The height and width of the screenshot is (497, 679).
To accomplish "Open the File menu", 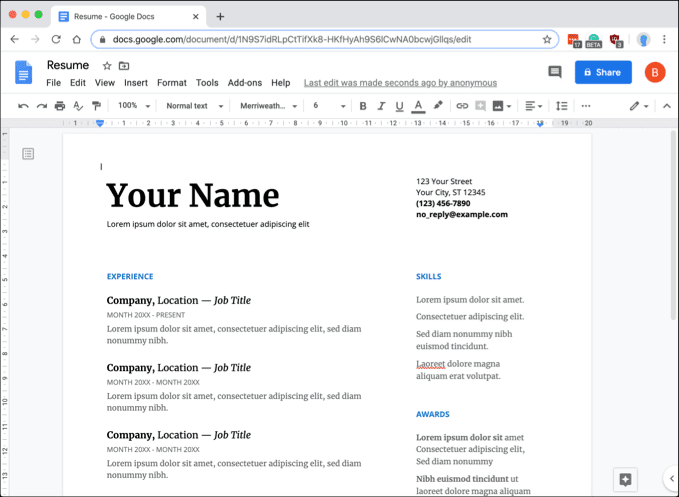I will [x=54, y=83].
